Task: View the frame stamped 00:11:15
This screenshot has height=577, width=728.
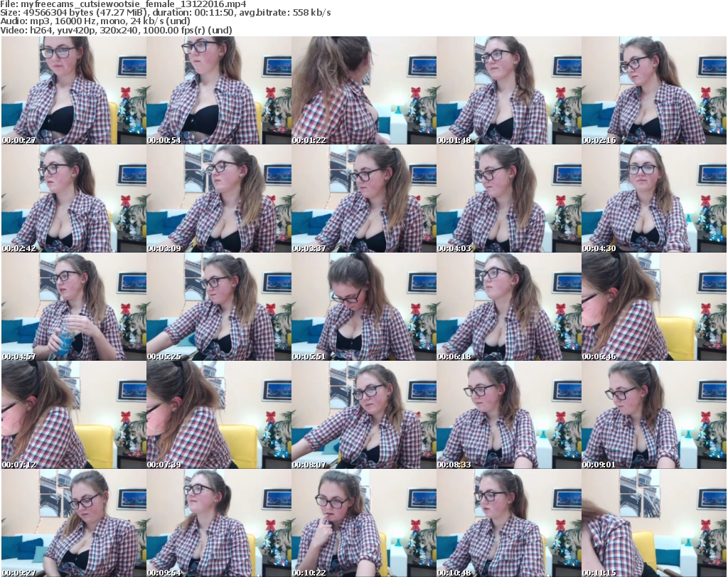Action: [x=654, y=523]
